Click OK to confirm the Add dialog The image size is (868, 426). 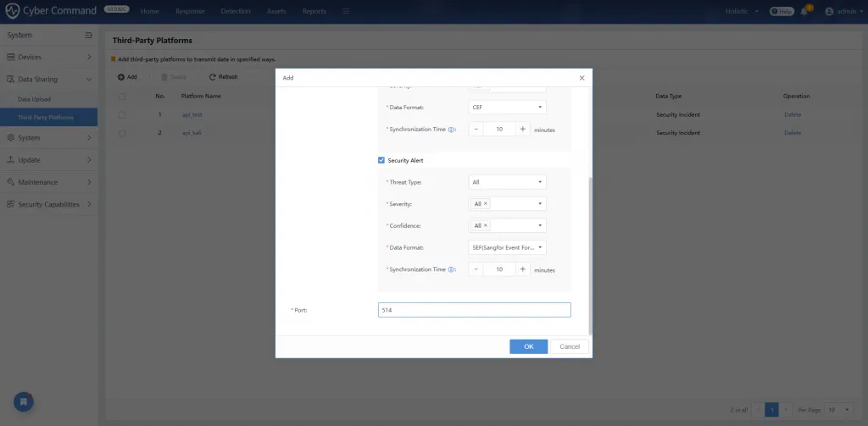(529, 346)
